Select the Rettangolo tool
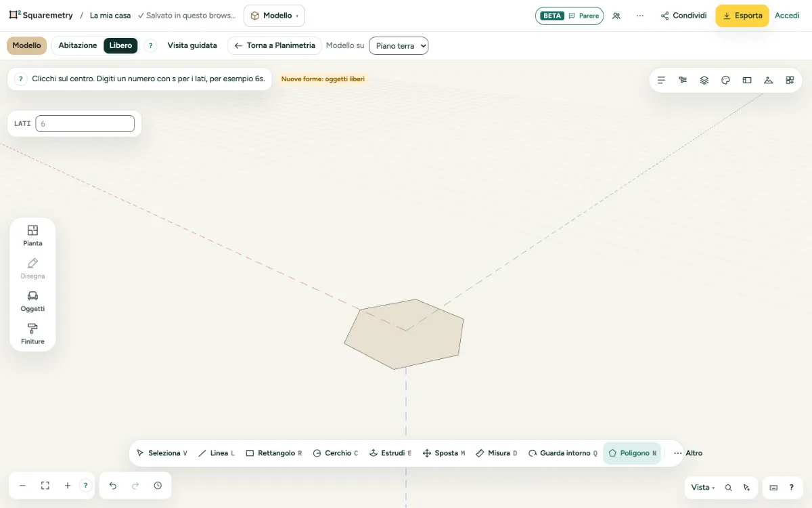Viewport: 812px width, 508px height. (273, 453)
